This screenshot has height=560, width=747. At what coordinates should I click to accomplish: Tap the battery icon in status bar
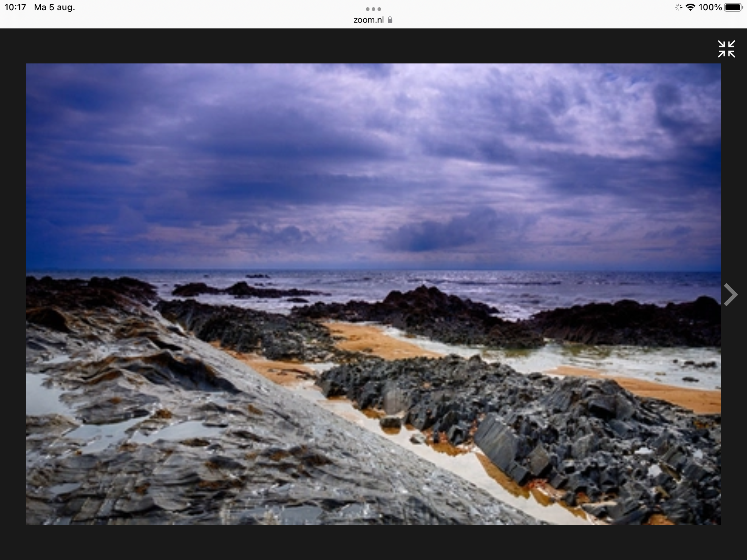733,7
